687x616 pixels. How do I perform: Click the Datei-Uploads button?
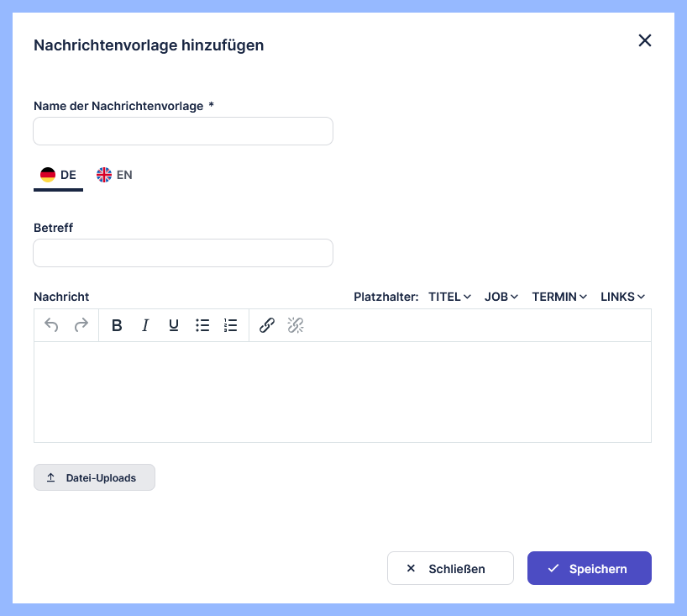tap(94, 477)
